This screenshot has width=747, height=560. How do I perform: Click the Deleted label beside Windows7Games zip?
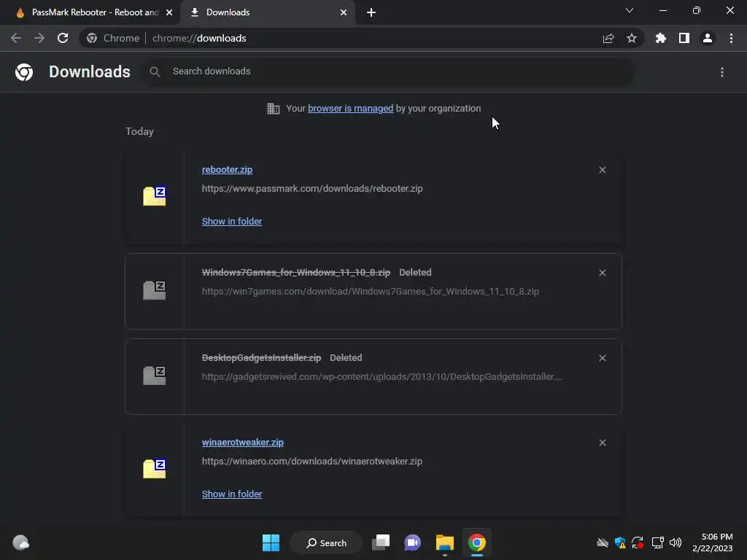(415, 273)
